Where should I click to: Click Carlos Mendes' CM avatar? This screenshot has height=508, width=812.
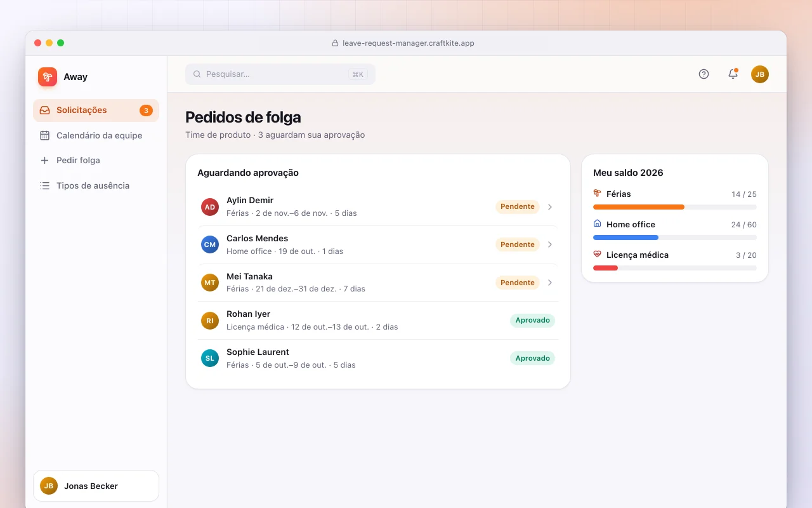click(210, 244)
